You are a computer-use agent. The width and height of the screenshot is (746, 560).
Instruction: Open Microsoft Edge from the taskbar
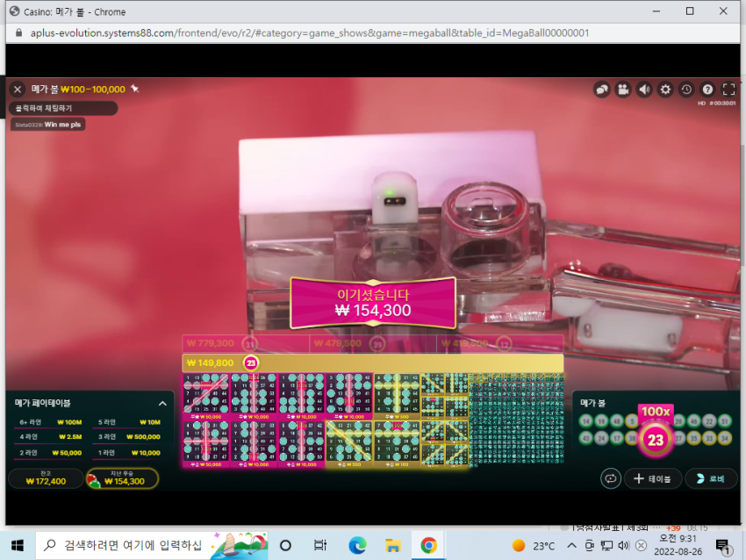point(357,546)
